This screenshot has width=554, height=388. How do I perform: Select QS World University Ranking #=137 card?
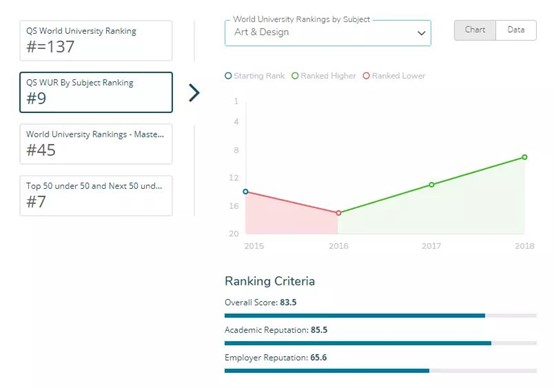click(x=96, y=41)
